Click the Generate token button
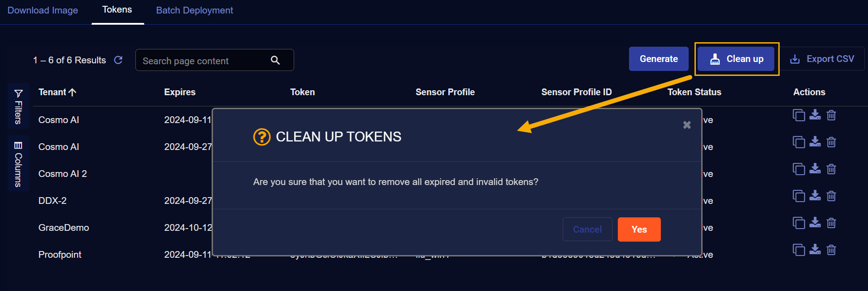 658,59
